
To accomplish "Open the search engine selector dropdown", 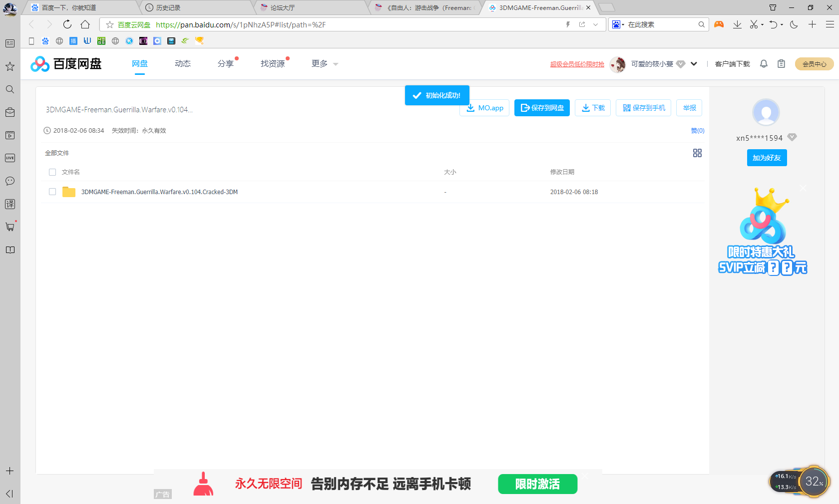I will click(618, 24).
